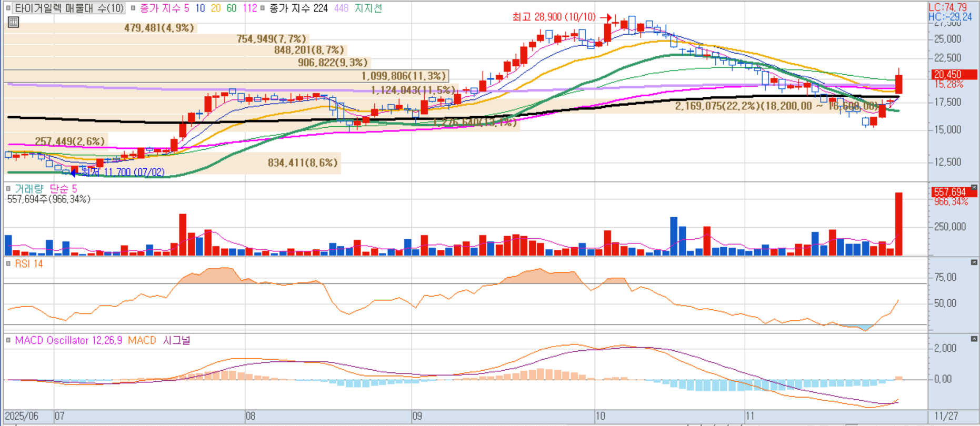Close the volume panel with its X

(x=974, y=188)
